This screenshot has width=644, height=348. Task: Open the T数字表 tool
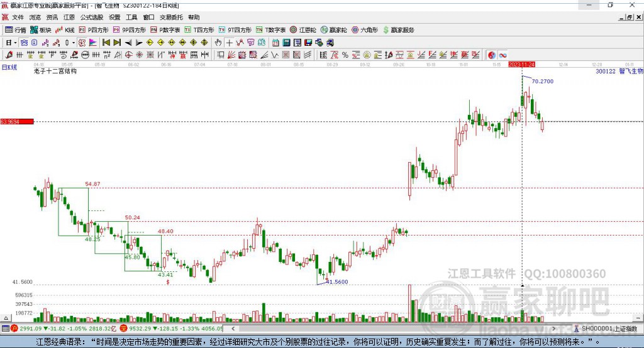pos(270,30)
